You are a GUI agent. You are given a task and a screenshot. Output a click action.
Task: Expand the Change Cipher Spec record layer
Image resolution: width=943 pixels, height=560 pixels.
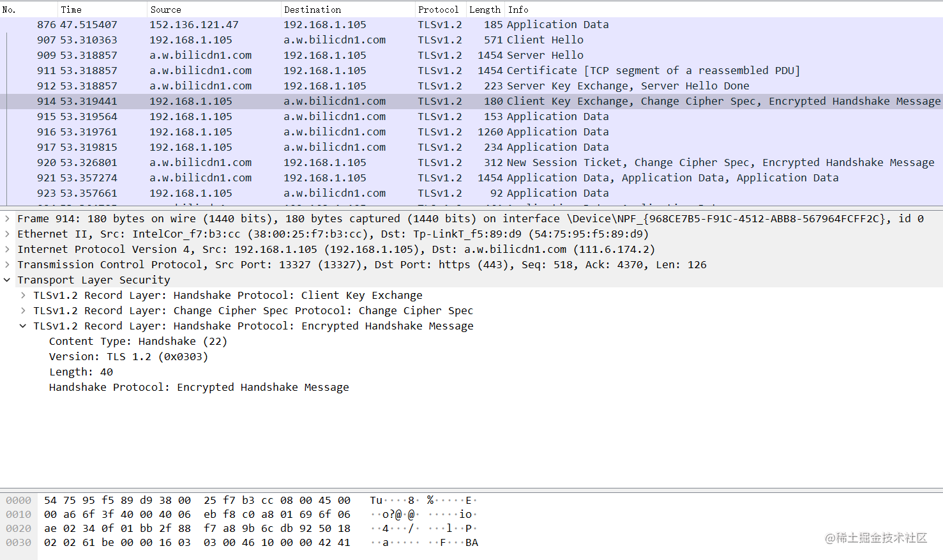pyautogui.click(x=23, y=310)
